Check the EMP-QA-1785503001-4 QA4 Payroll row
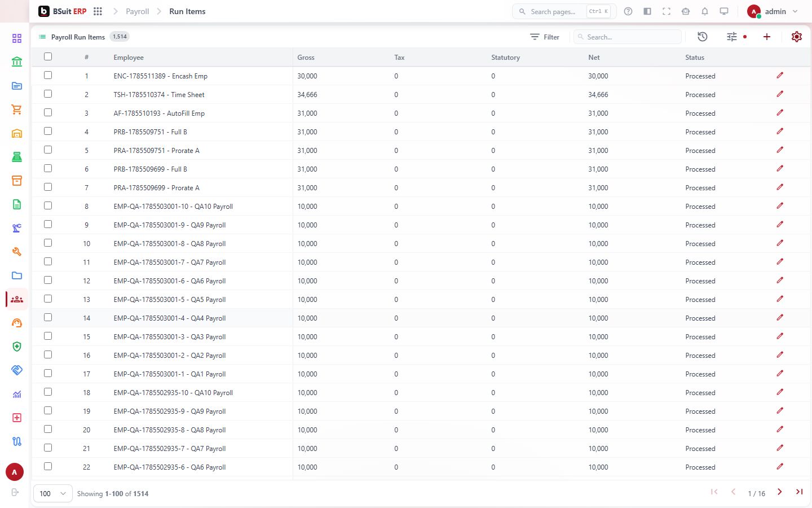Screen dimensions: 812x508 coord(48,317)
